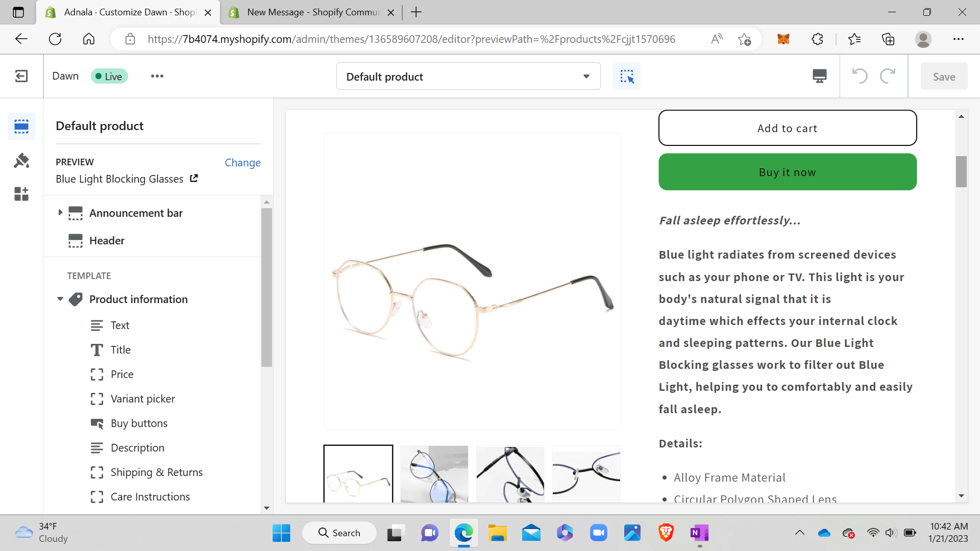Switch to New Message Shopify Community tab
This screenshot has height=551, width=980.
(x=312, y=12)
